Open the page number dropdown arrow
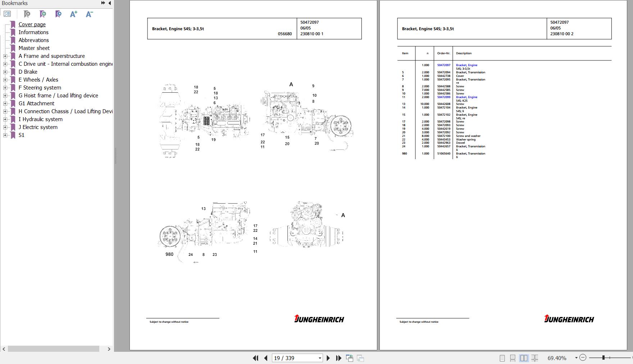633x364 pixels. coord(319,358)
